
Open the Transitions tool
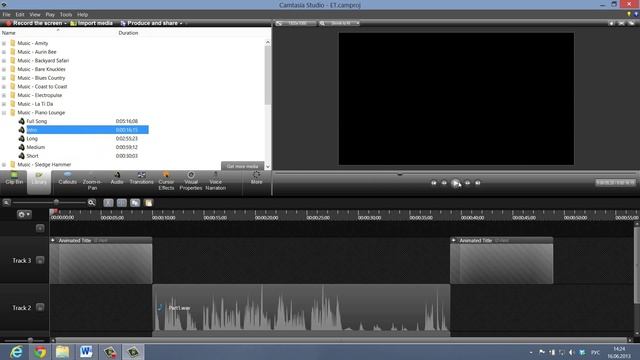coord(141,179)
